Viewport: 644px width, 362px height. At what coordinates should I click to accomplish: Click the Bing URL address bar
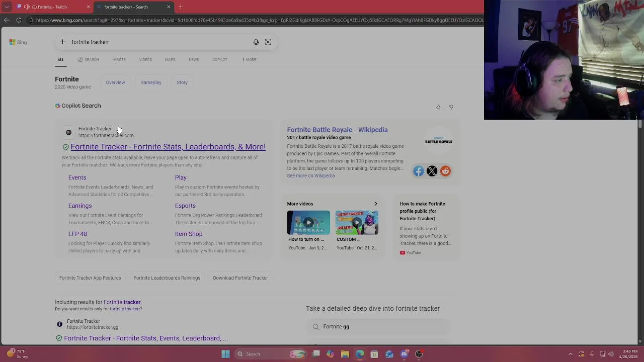point(259,20)
